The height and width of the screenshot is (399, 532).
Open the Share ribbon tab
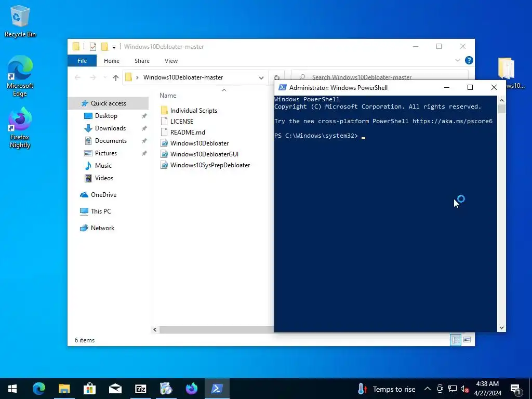(x=142, y=61)
